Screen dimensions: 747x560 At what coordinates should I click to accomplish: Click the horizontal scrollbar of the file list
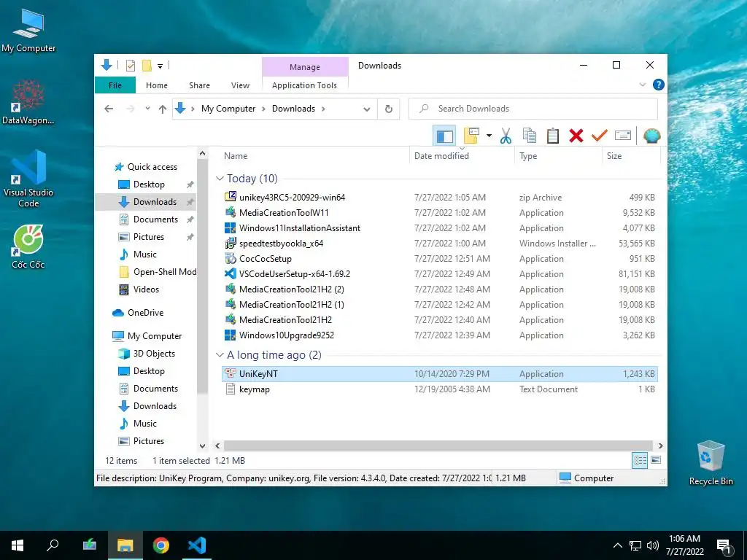(438, 446)
